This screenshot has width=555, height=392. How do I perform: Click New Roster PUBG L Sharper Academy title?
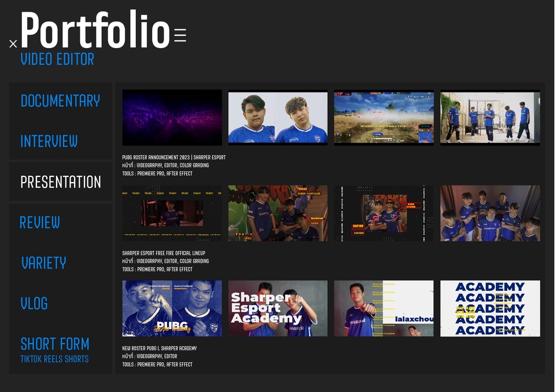point(160,349)
